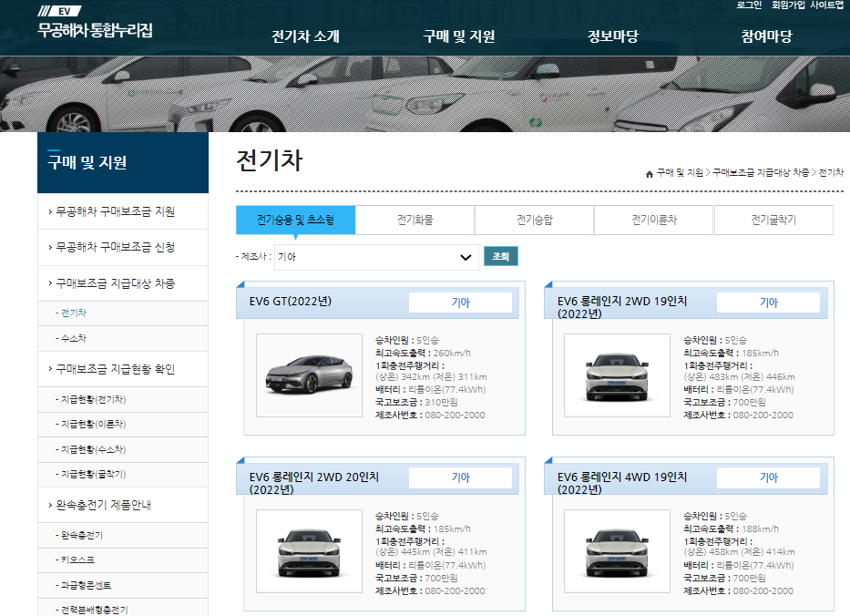The image size is (850, 616).
Task: Click the EV6 롱레인지 4WD 19인치 title
Action: [x=621, y=483]
